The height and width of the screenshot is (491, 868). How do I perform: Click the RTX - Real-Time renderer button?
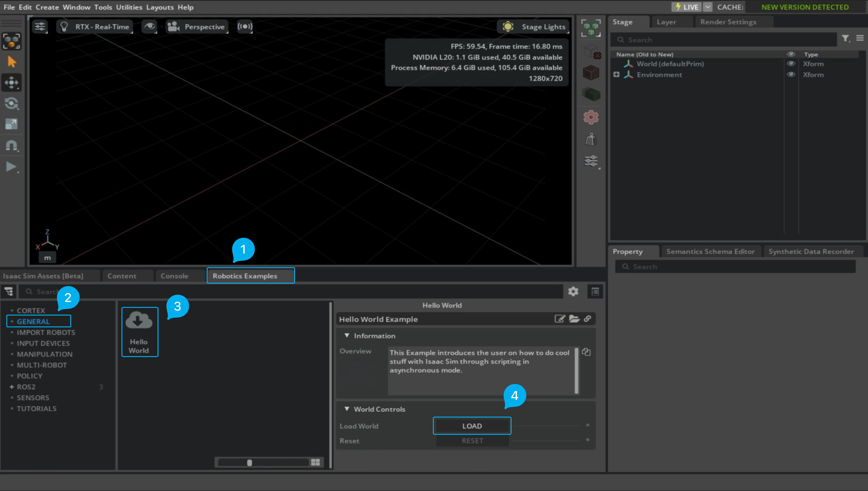[95, 27]
